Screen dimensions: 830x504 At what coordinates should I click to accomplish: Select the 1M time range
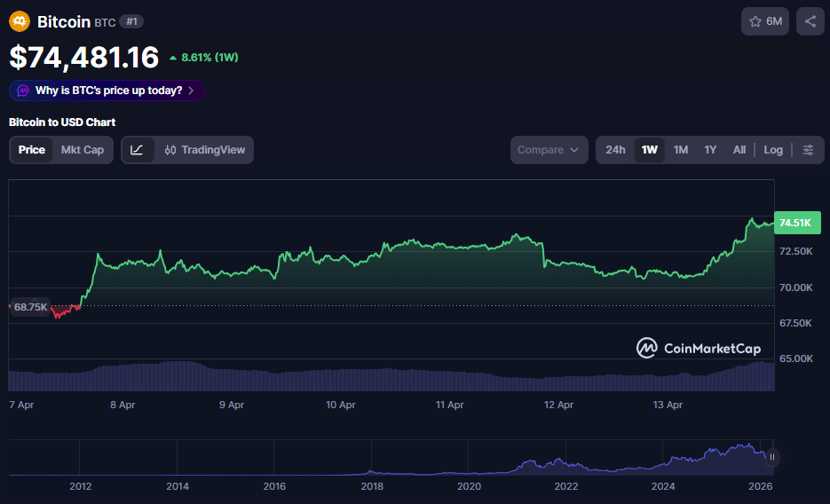click(x=681, y=150)
